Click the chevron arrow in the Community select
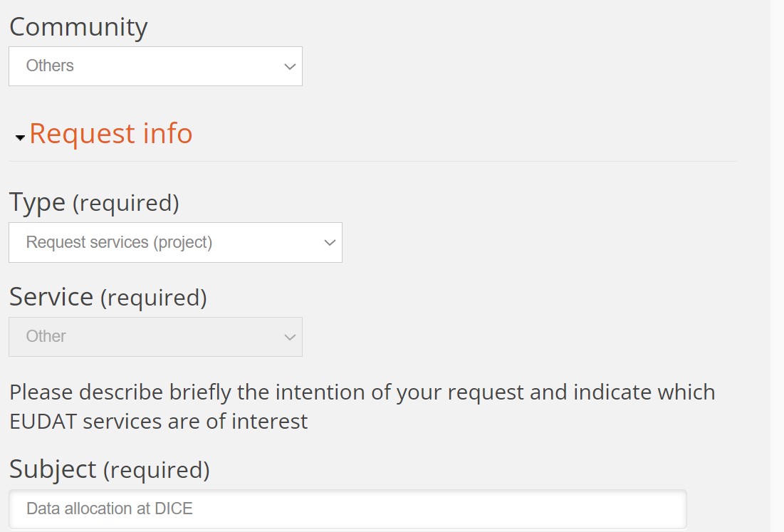Image resolution: width=784 pixels, height=532 pixels. pos(289,66)
